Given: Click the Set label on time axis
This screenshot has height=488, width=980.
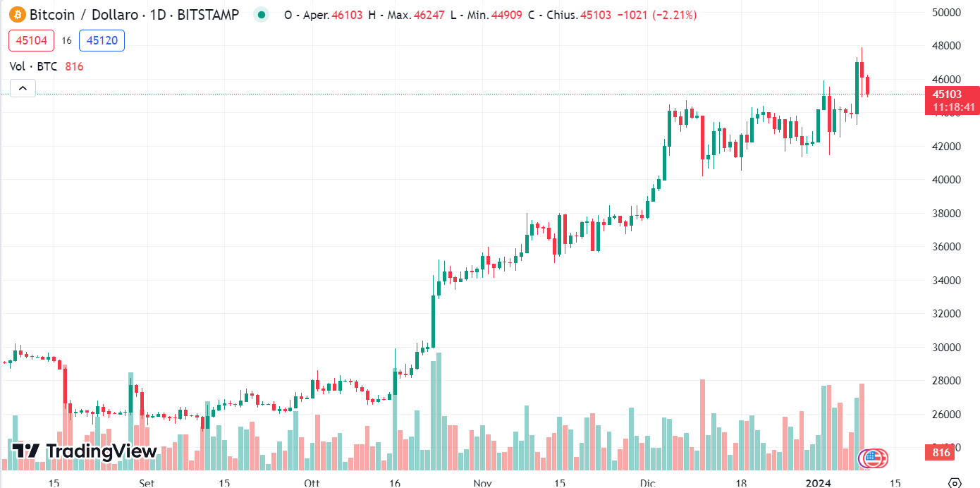Looking at the screenshot, I should pyautogui.click(x=146, y=483).
